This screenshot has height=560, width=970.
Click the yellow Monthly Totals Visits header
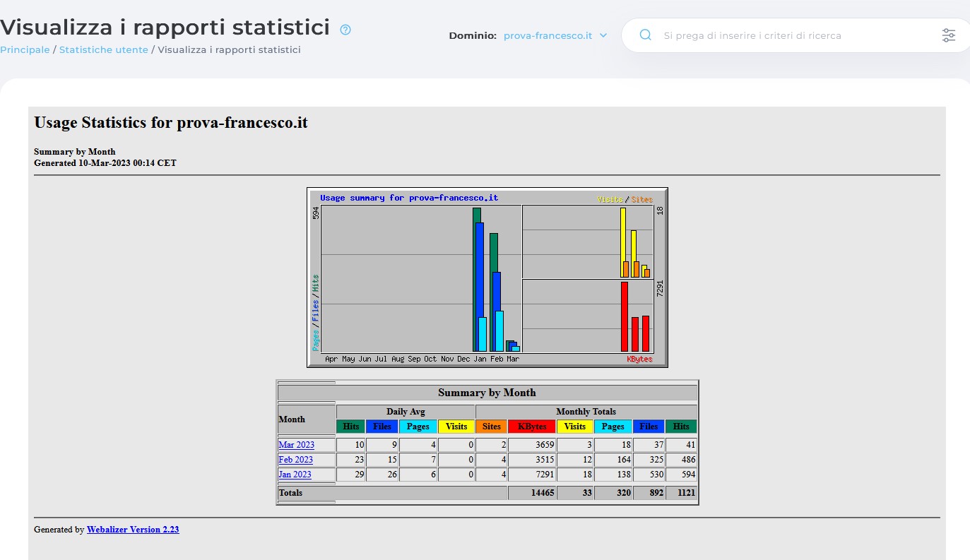[575, 427]
